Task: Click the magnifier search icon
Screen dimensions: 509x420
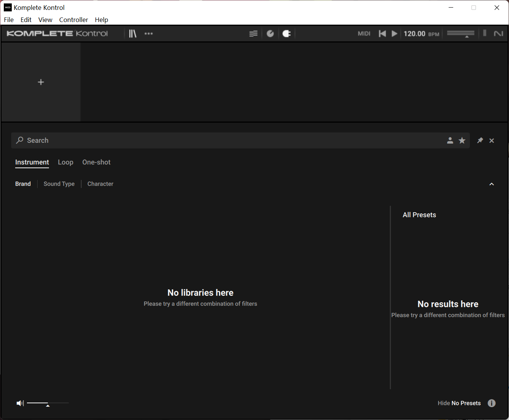Action: click(20, 140)
